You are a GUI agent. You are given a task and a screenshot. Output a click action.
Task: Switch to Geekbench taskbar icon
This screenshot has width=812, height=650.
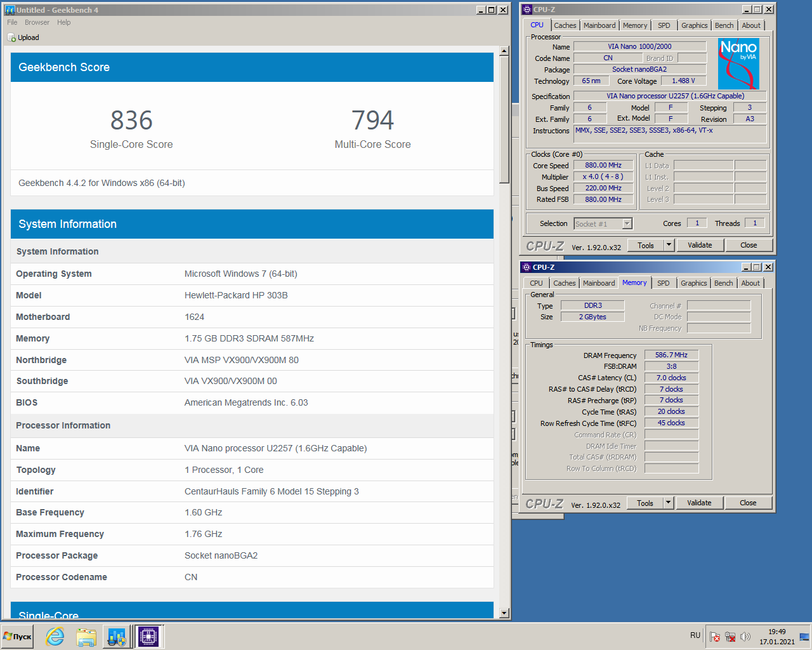click(117, 637)
